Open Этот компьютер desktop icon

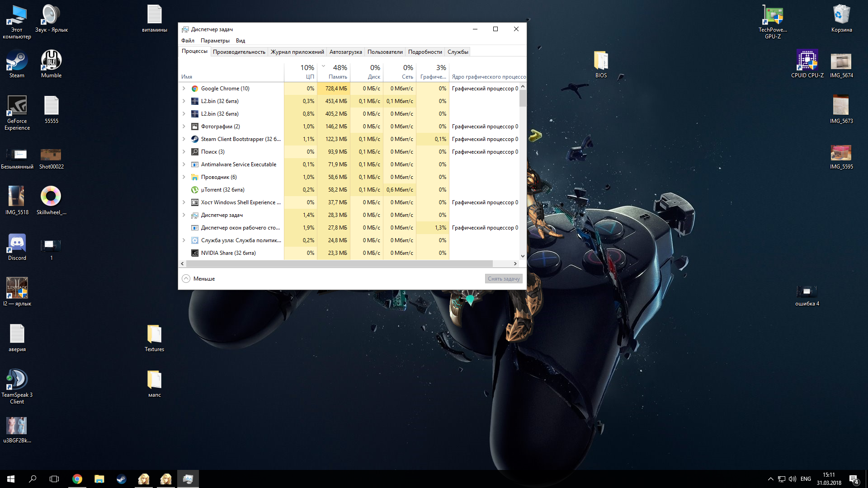(17, 22)
